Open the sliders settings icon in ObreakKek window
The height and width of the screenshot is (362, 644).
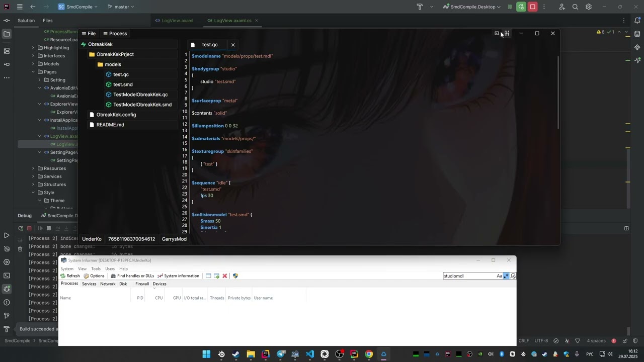coord(507,33)
